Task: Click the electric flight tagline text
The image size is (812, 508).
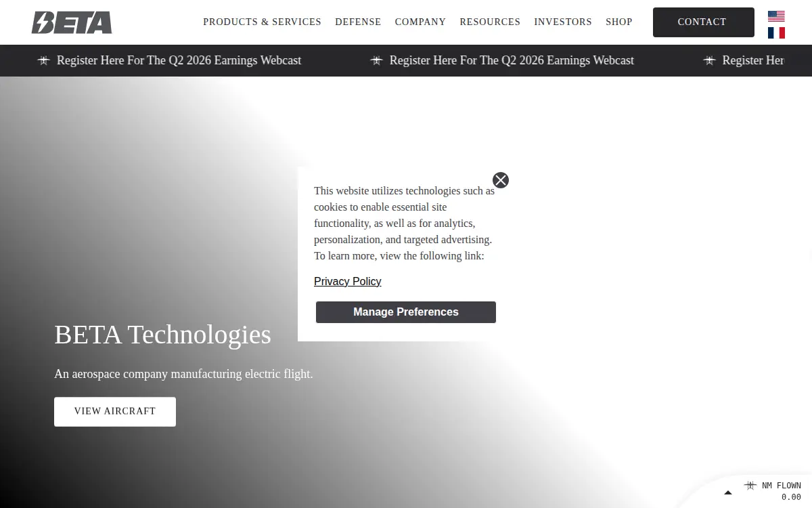Action: click(x=183, y=374)
